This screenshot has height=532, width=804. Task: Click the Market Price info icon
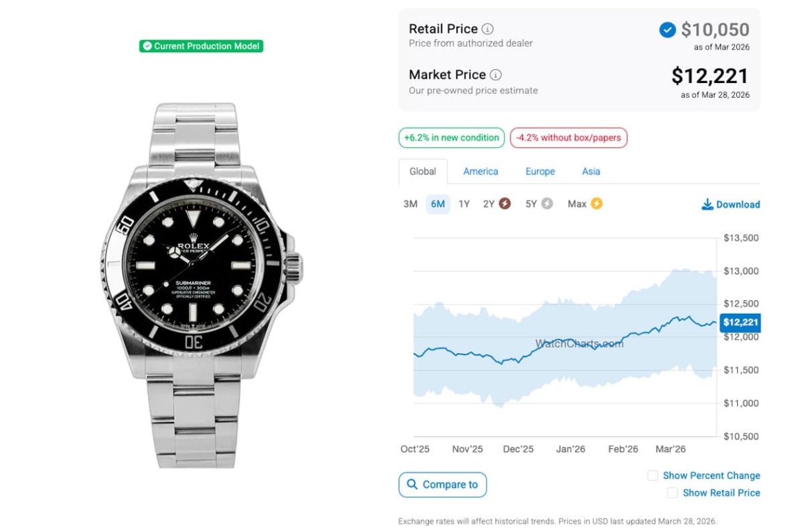tap(496, 75)
